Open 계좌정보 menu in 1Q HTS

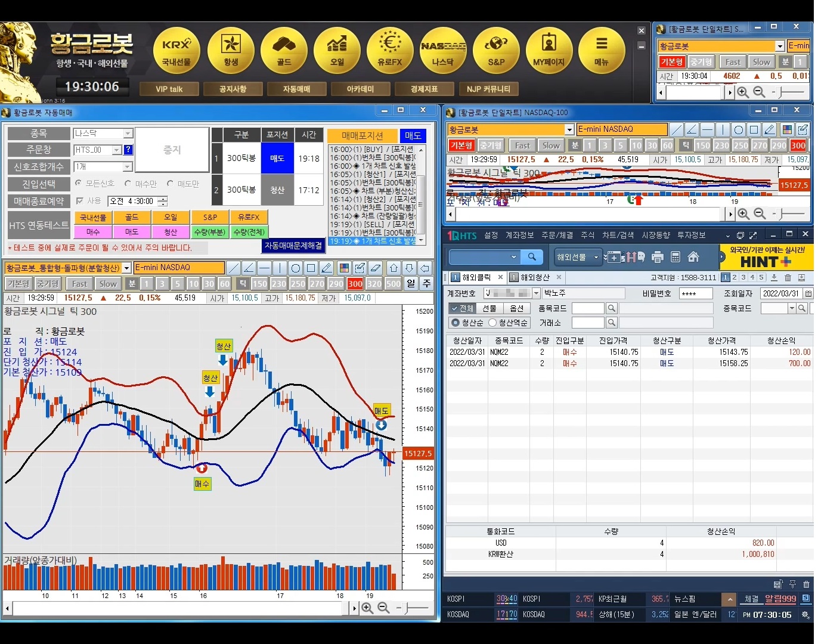tap(520, 236)
